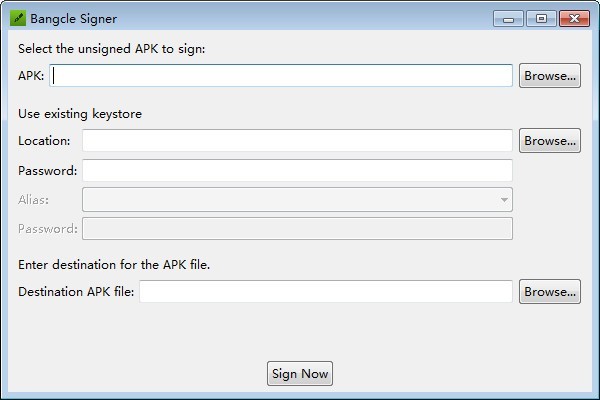The image size is (600, 400).
Task: Click the keystore Password field
Action: point(297,170)
